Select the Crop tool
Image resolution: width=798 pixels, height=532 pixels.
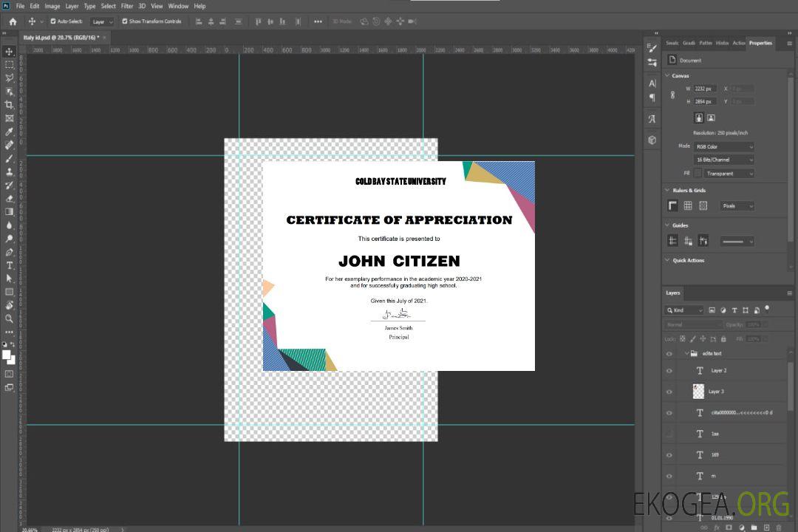9,105
